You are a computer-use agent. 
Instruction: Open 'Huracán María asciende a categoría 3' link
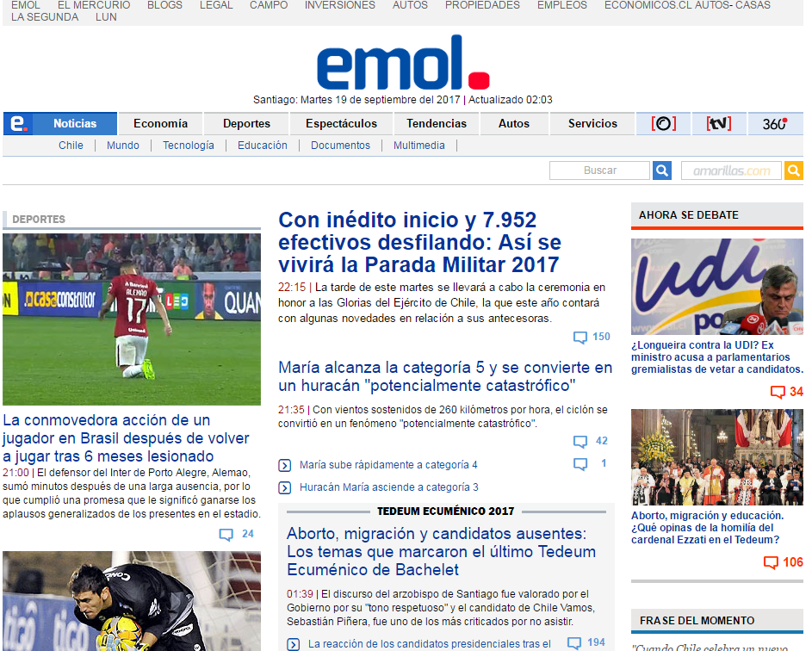[389, 487]
